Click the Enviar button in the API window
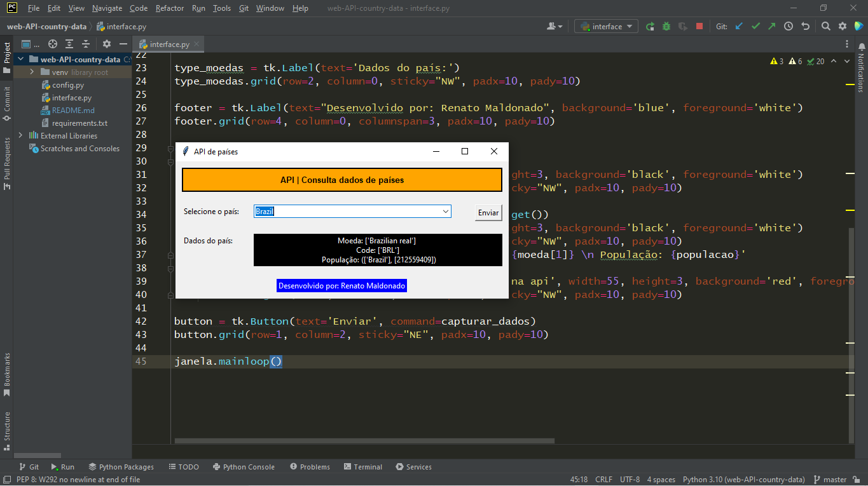 [488, 213]
